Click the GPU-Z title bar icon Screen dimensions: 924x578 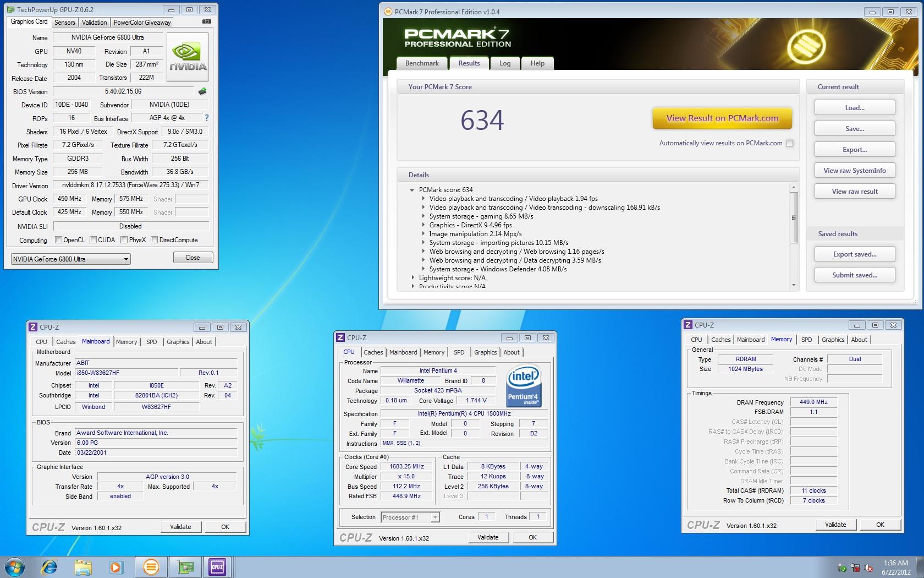(11, 9)
